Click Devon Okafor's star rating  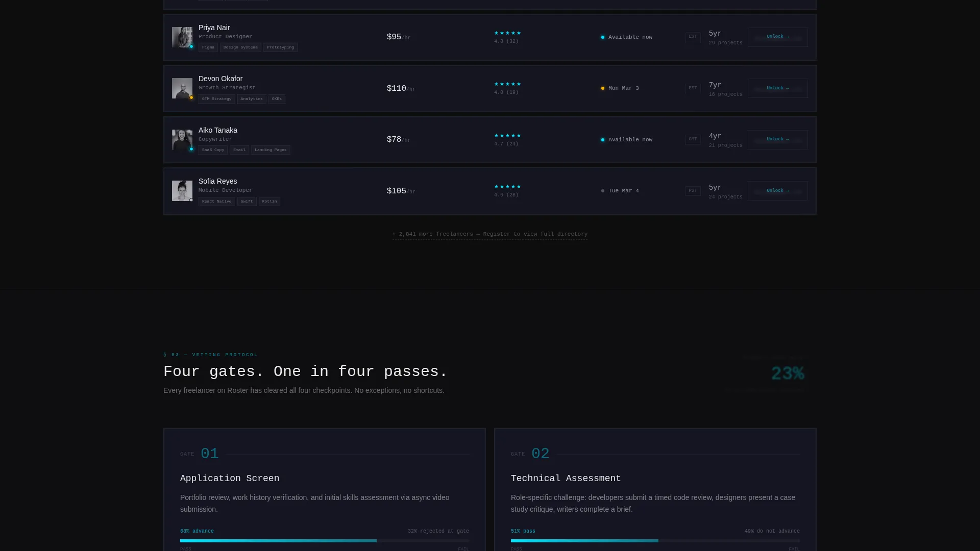pos(507,84)
